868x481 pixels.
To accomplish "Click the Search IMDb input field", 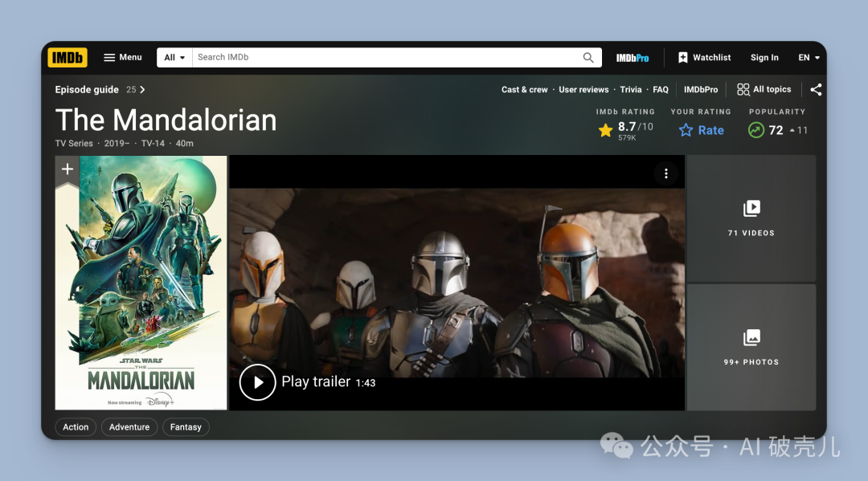I will [x=386, y=58].
